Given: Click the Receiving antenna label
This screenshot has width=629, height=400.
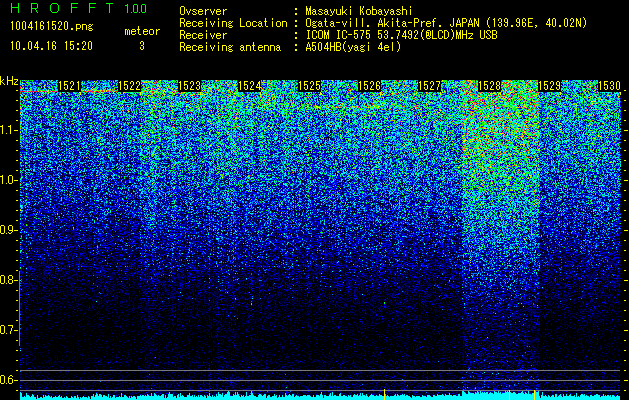Looking at the screenshot, I should [230, 47].
